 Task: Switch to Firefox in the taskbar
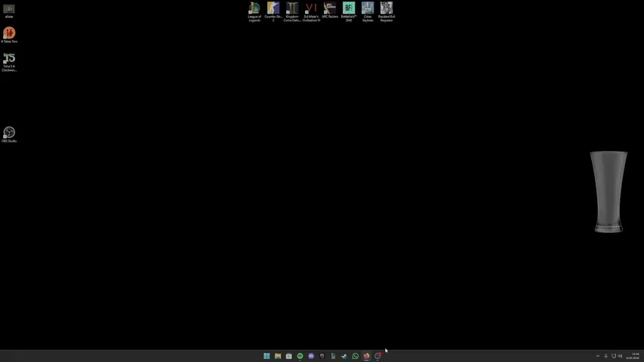[x=366, y=356]
